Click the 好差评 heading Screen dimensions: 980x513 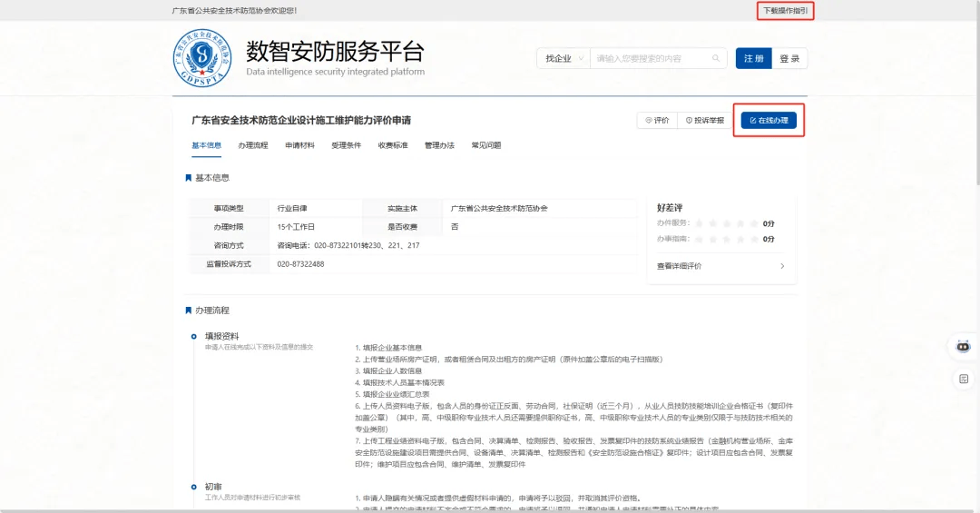click(x=670, y=208)
